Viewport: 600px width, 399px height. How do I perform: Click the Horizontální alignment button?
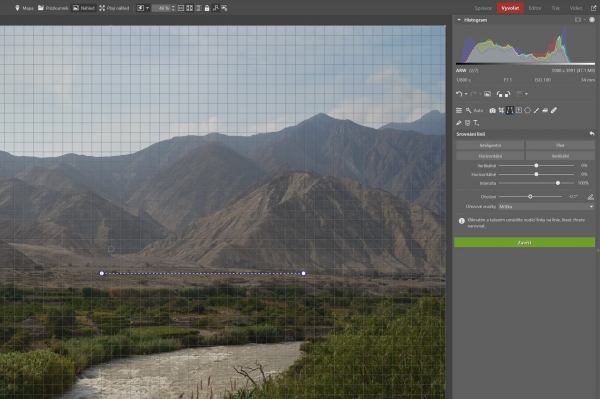pos(490,156)
